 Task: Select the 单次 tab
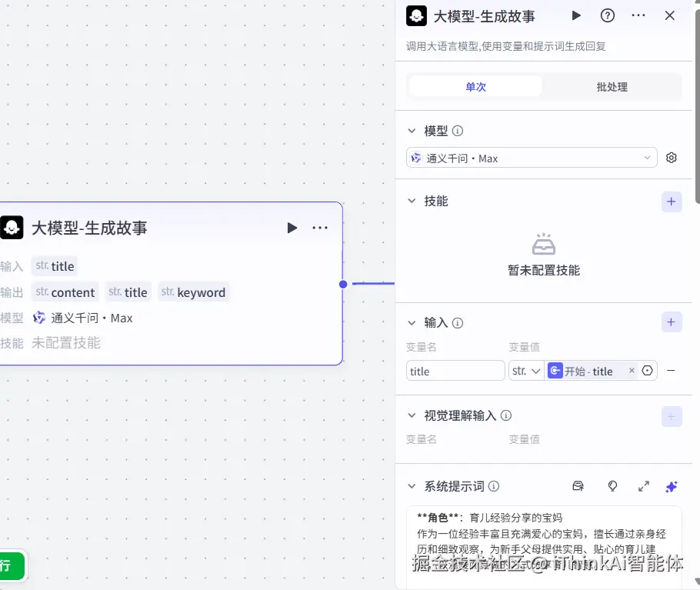tap(475, 86)
